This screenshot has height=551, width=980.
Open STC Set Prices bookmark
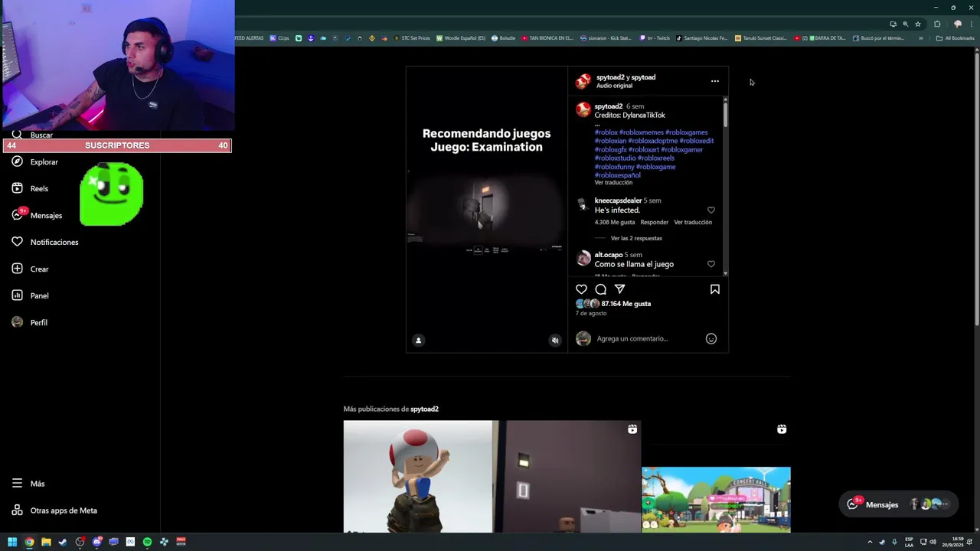point(412,37)
